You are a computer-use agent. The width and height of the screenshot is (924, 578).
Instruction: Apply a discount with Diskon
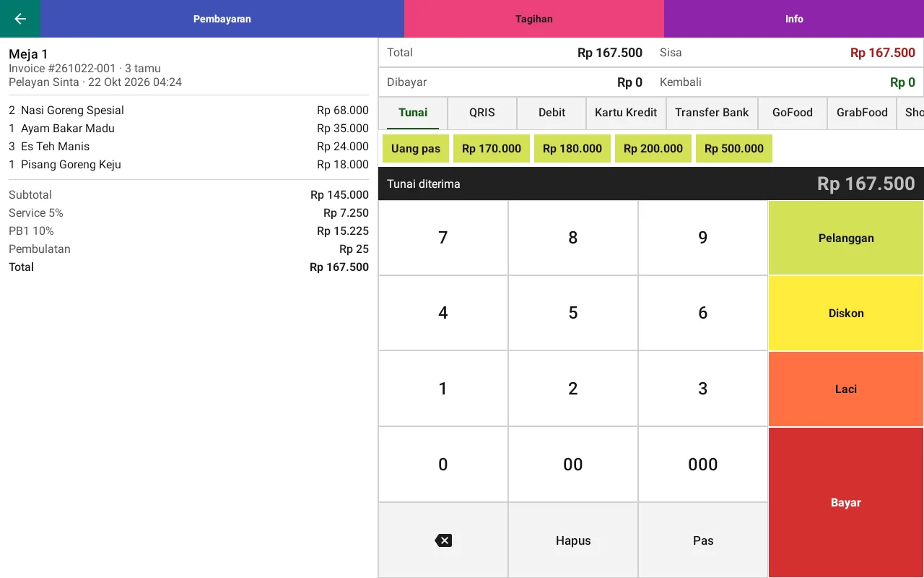coord(846,313)
